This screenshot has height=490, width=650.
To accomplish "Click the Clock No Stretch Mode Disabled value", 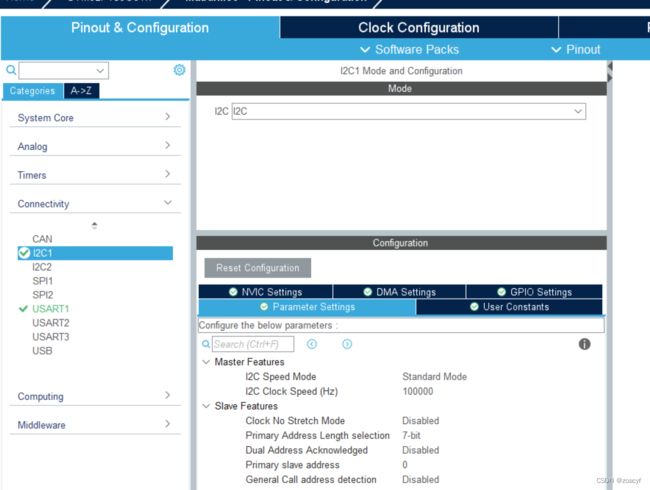I will tap(420, 421).
